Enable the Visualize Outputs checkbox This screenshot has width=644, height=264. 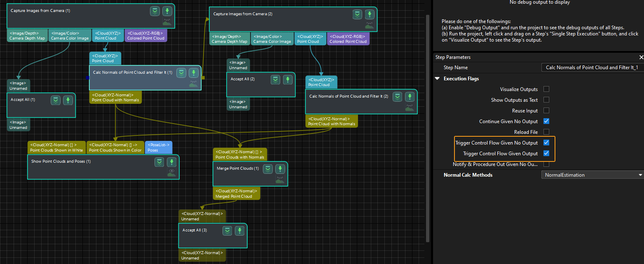[546, 89]
